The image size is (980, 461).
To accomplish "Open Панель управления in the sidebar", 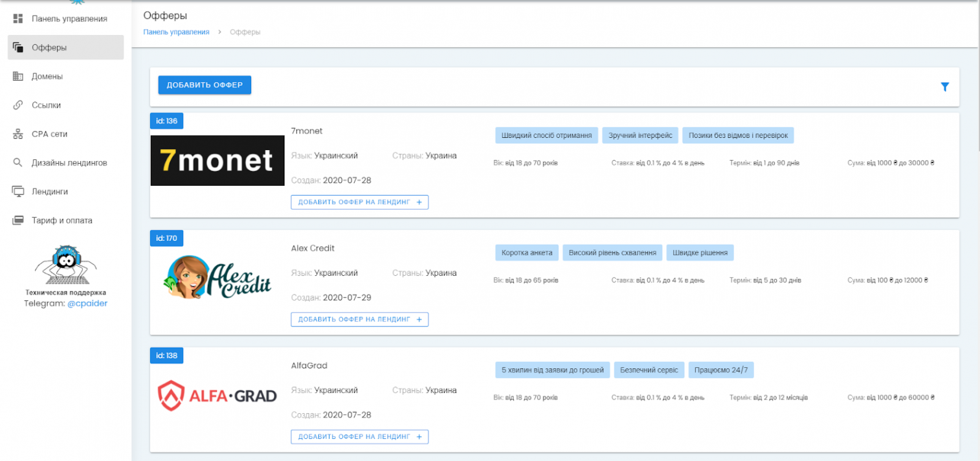I will 65,19.
